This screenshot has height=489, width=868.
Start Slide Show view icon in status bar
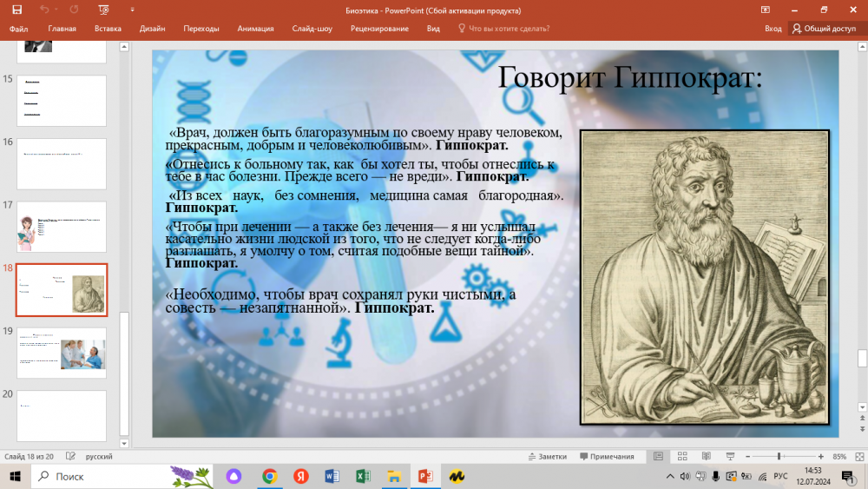[x=730, y=456]
